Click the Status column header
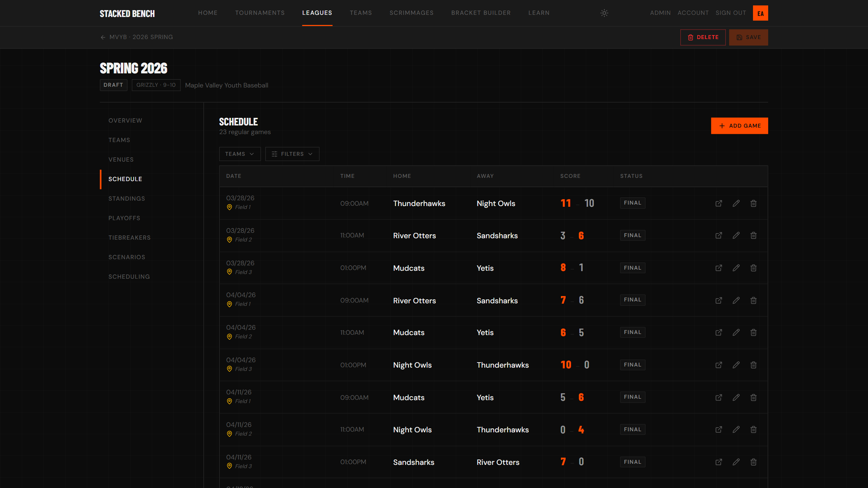 click(x=631, y=176)
